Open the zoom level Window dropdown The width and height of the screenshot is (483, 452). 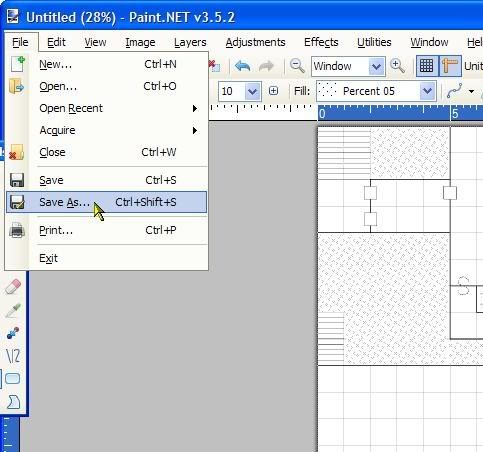tap(376, 67)
